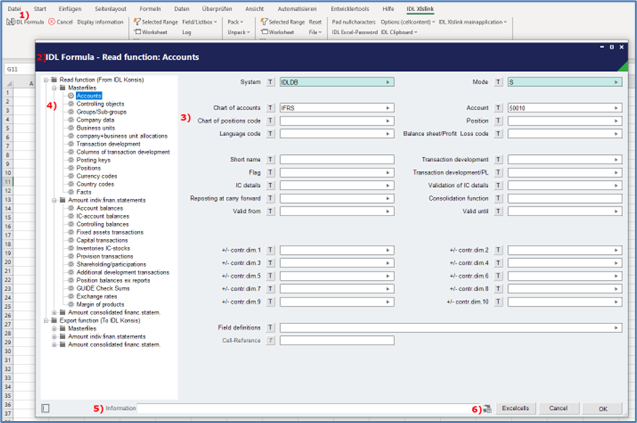This screenshot has height=423, width=637.
Task: Open Options (cellcontent) ribbon dropdown
Action: (x=407, y=22)
